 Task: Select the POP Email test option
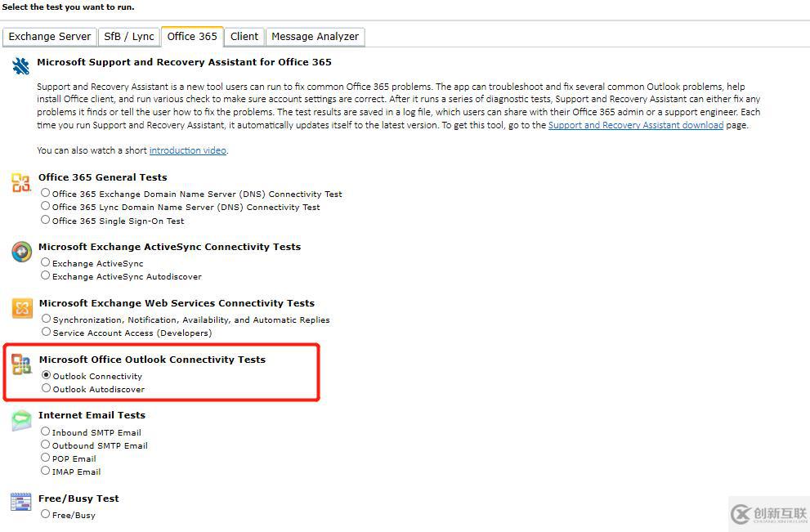click(x=46, y=458)
